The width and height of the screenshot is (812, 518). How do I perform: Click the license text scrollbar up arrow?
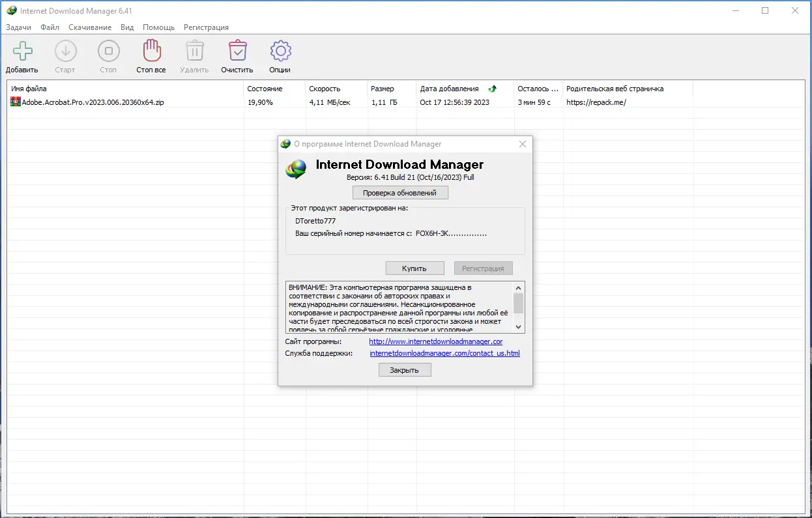pyautogui.click(x=519, y=287)
